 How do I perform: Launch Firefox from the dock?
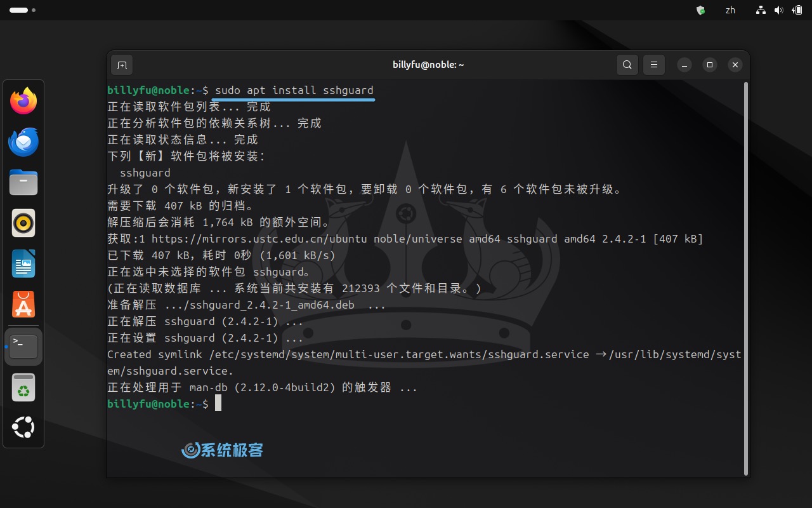pos(23,102)
